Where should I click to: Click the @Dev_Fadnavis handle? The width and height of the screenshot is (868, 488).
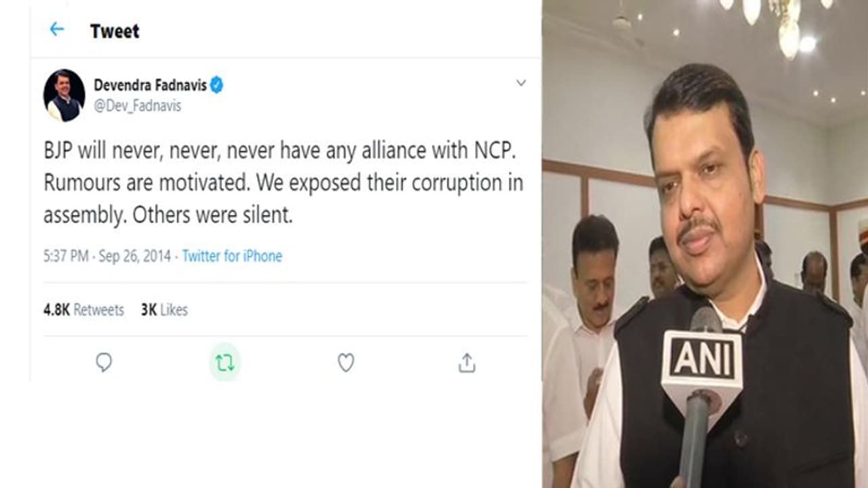(x=138, y=106)
